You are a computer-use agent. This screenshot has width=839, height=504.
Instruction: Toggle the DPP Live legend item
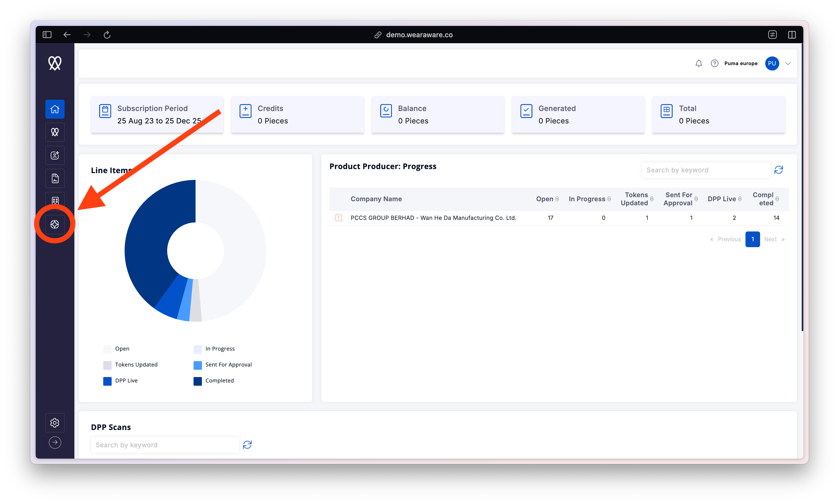(x=120, y=381)
